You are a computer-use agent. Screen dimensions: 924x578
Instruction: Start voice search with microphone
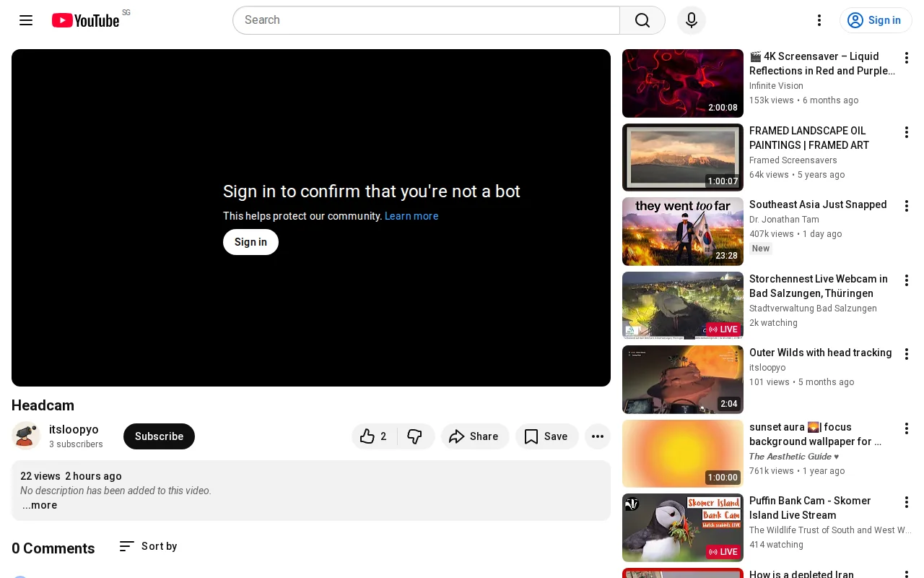pyautogui.click(x=692, y=20)
